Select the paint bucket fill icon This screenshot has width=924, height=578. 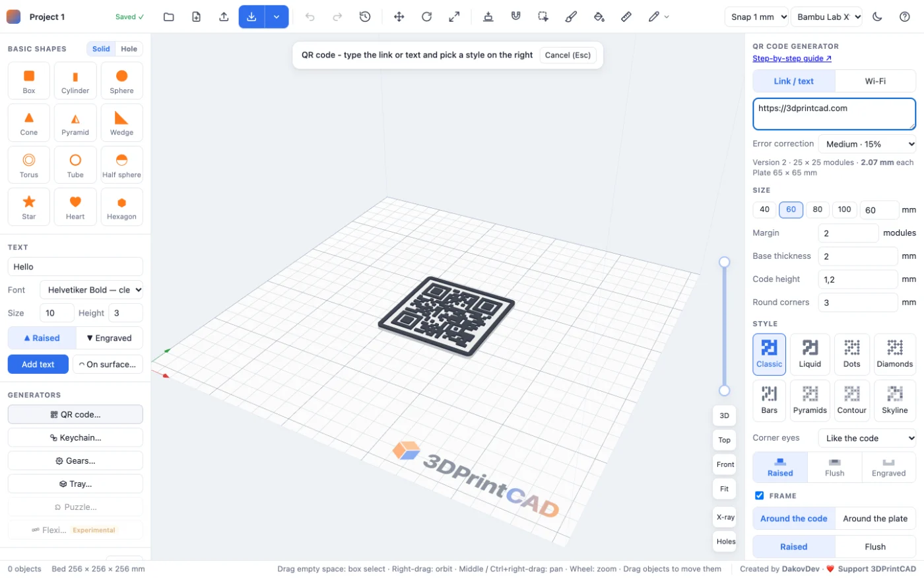(x=599, y=17)
